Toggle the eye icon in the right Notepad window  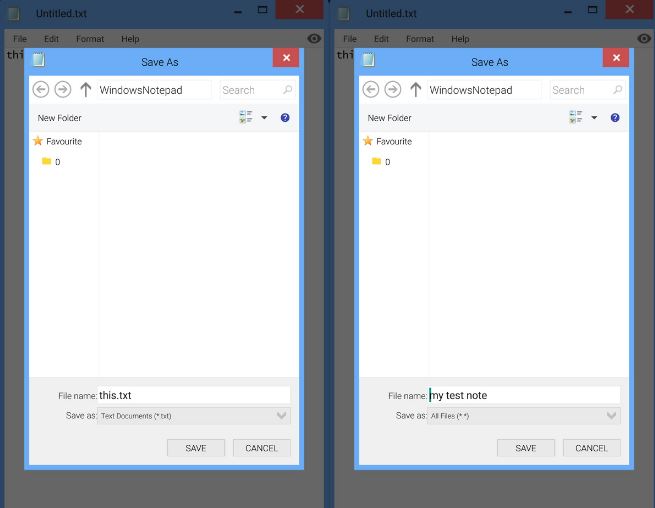click(644, 39)
